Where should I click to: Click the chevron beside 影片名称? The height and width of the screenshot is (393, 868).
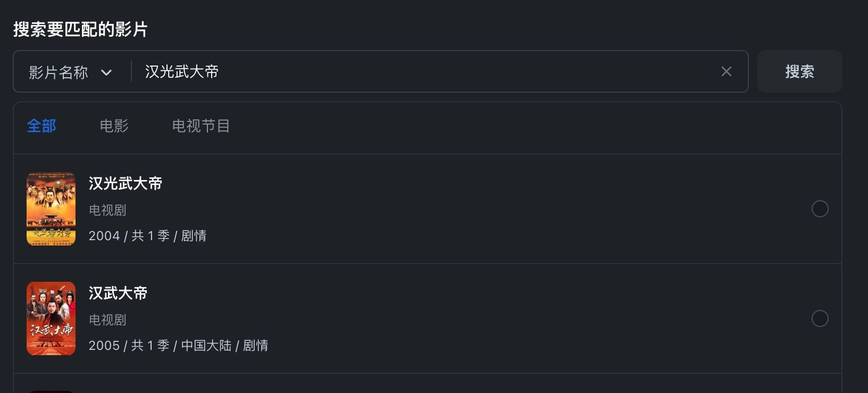(106, 72)
